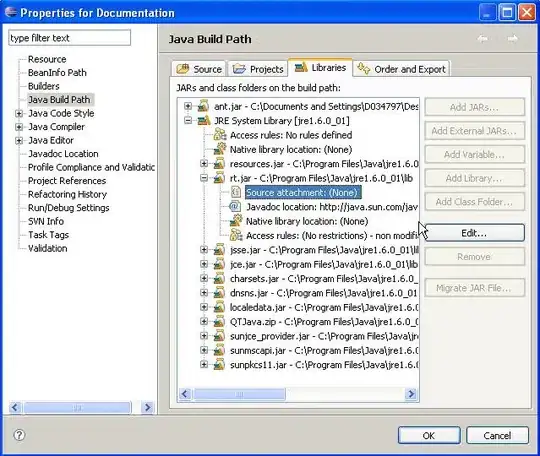Click the back navigation arrow icon
The width and height of the screenshot is (540, 456).
[483, 39]
